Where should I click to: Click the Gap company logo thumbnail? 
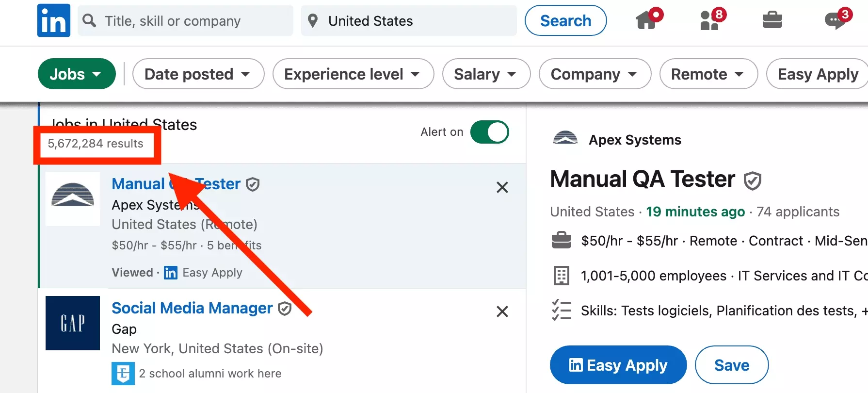click(72, 323)
